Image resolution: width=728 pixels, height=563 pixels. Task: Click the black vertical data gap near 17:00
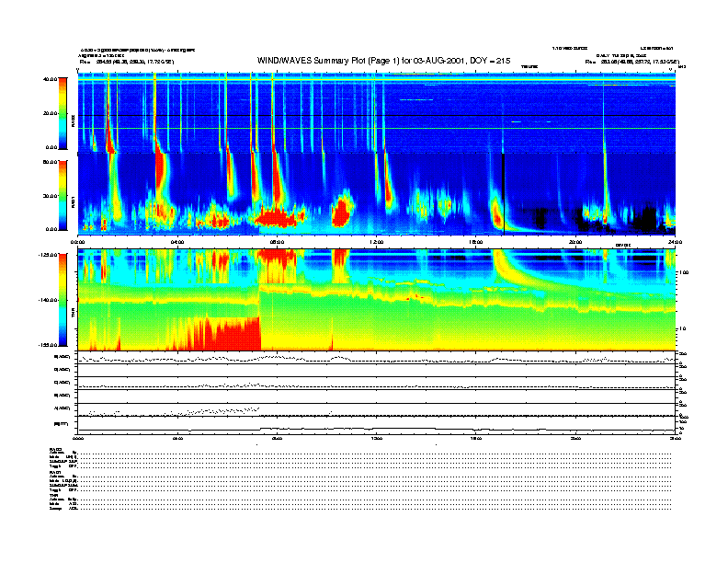point(504,194)
